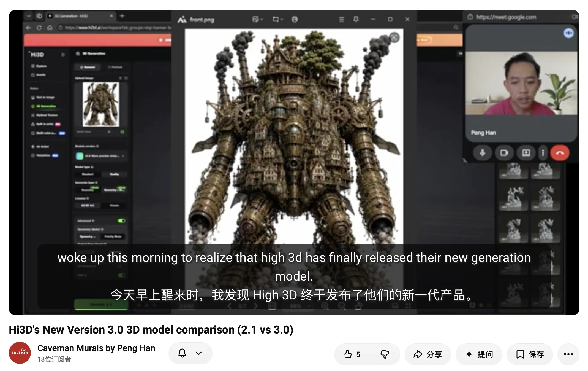This screenshot has width=588, height=371.
Task: Open Meet more options vertical dots
Action: pyautogui.click(x=543, y=153)
